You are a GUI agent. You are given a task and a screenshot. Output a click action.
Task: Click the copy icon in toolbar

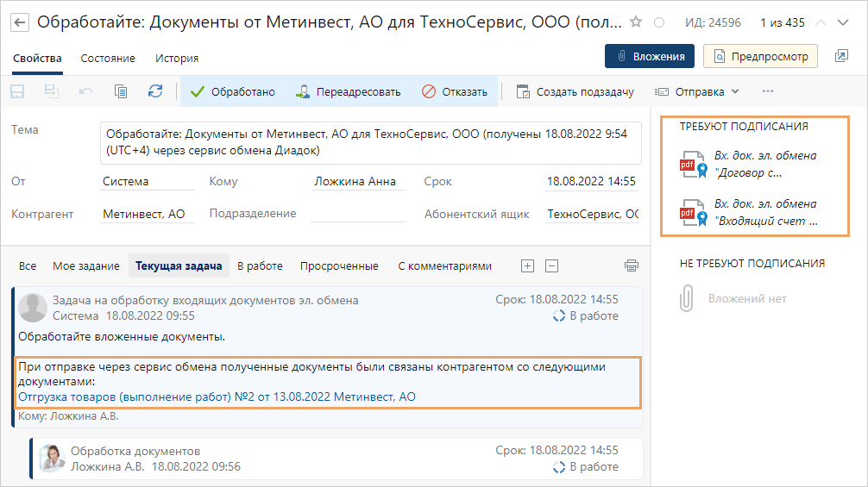click(121, 91)
